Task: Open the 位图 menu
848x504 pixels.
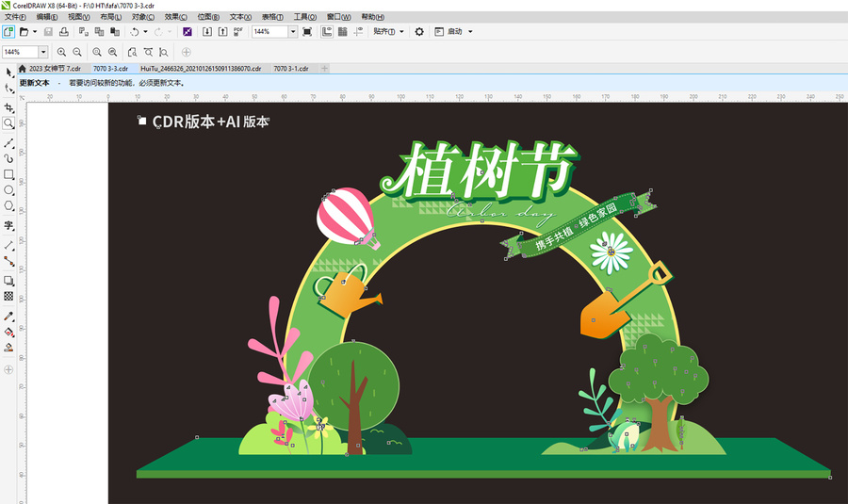Action: (x=208, y=17)
